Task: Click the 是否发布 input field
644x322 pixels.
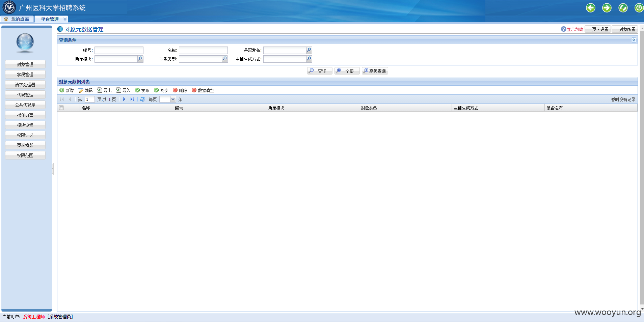Action: point(285,50)
